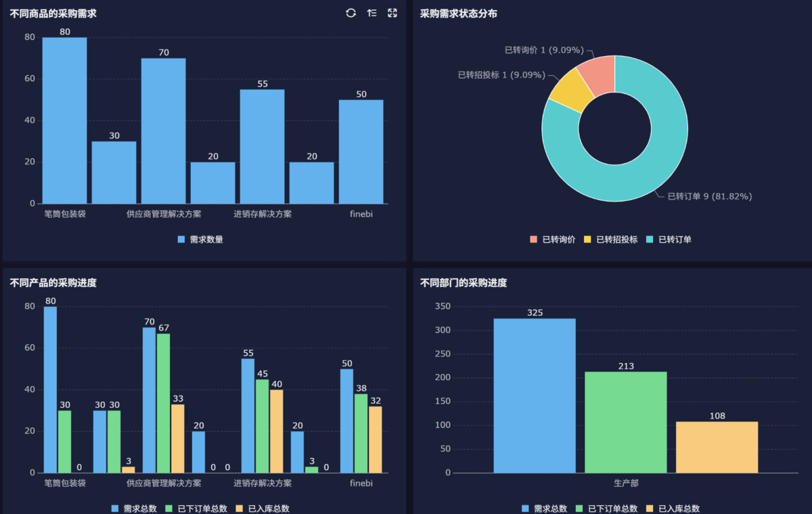Toggle 已下订单总数 legend in 不同产品的采购进度 chart
This screenshot has height=514, width=812.
[197, 509]
